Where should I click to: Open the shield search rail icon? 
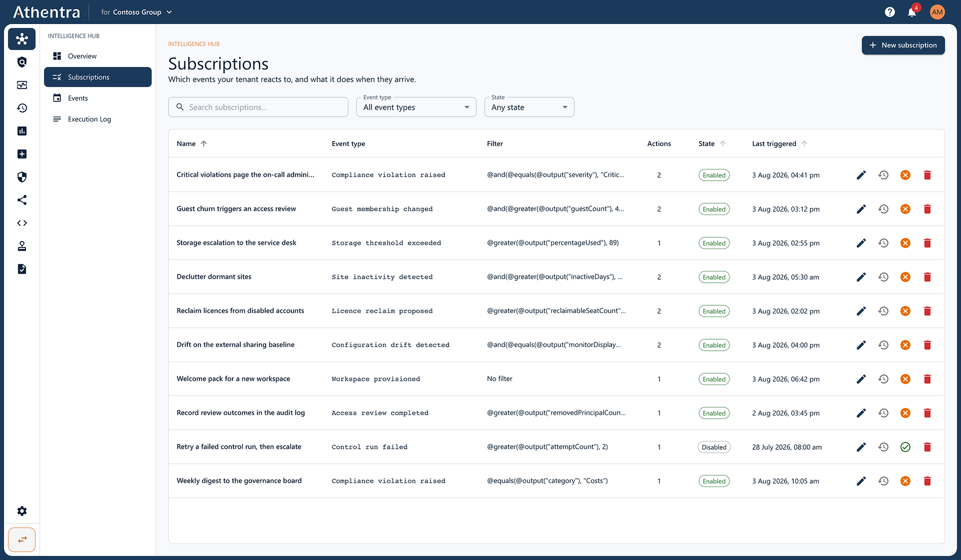pos(22,62)
